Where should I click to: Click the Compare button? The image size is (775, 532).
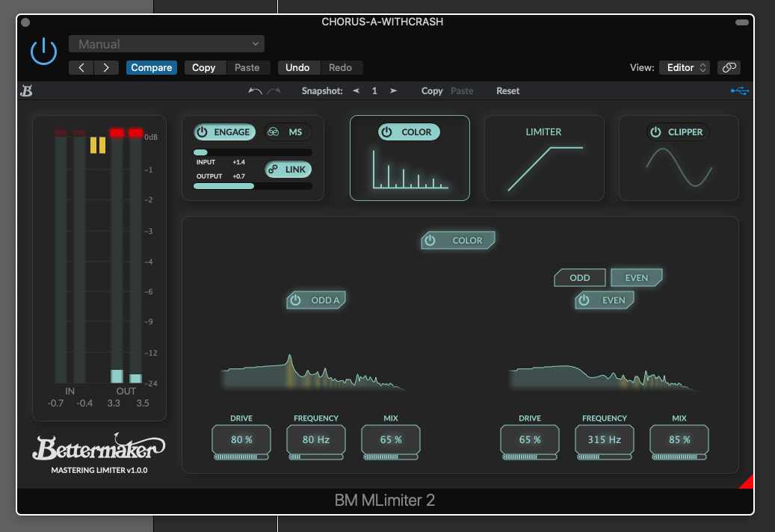151,68
